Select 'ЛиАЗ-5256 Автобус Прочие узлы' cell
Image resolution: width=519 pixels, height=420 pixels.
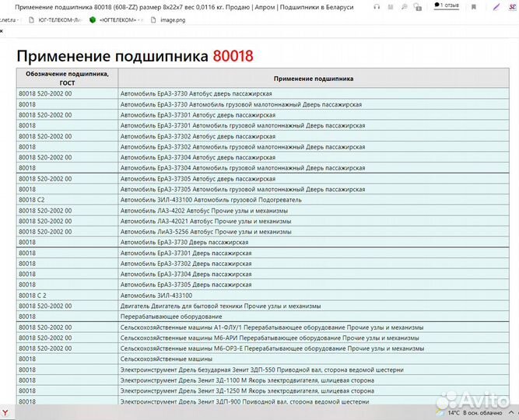[x=314, y=232]
